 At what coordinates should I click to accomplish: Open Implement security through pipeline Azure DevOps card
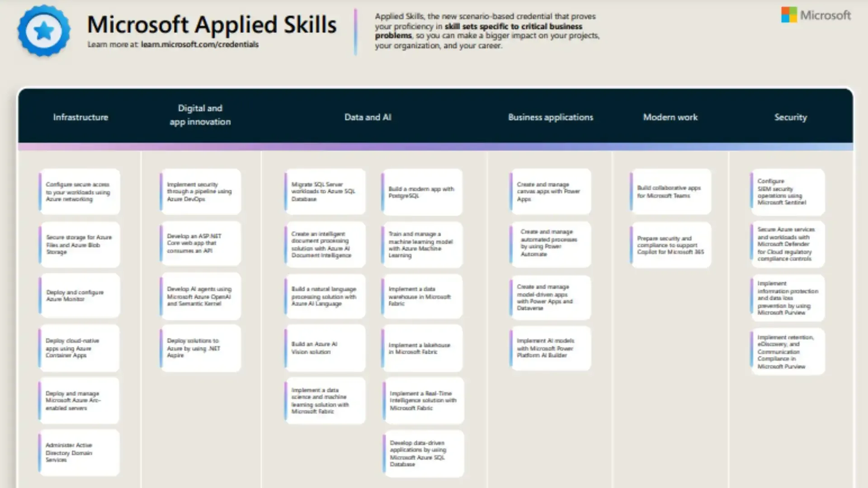[200, 192]
